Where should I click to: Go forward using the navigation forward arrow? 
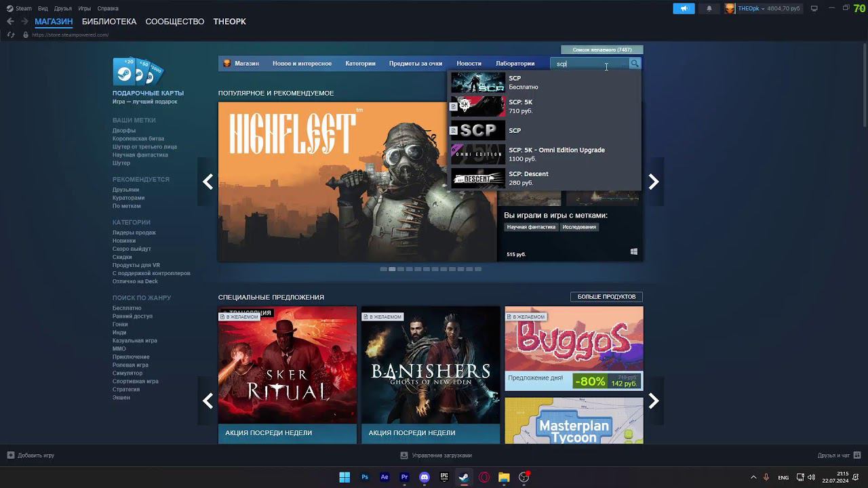pos(24,22)
